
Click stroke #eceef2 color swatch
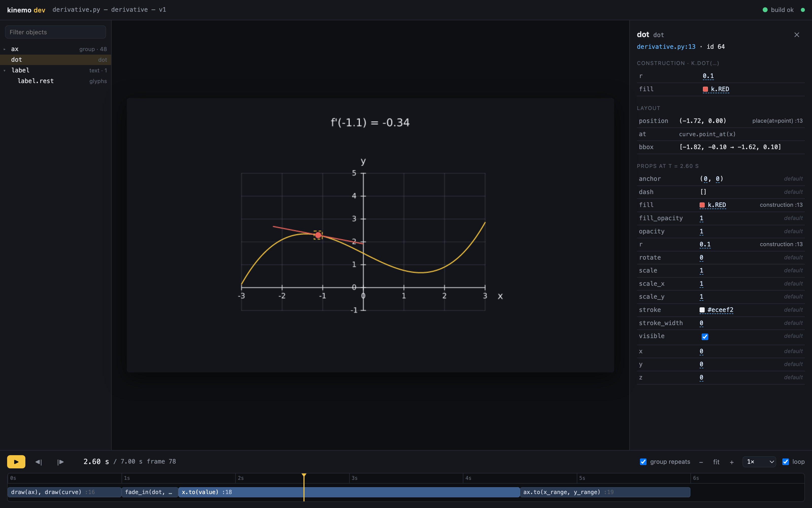702,310
